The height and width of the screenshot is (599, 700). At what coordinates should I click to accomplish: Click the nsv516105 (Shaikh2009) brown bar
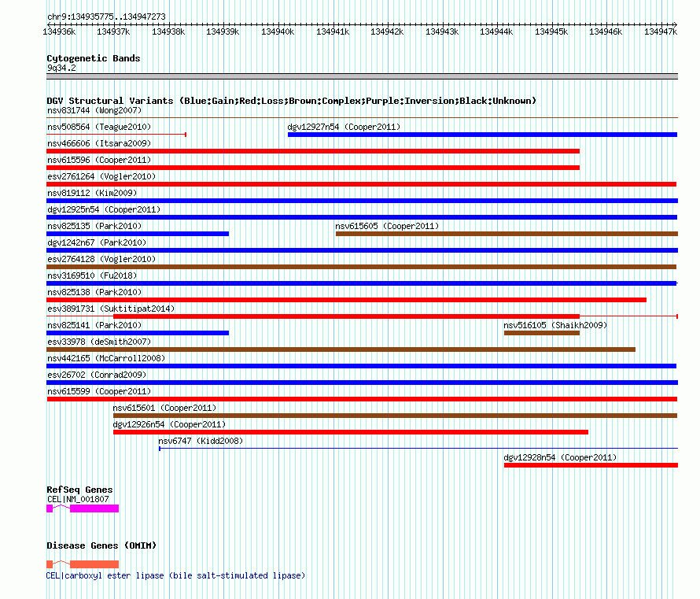(542, 333)
